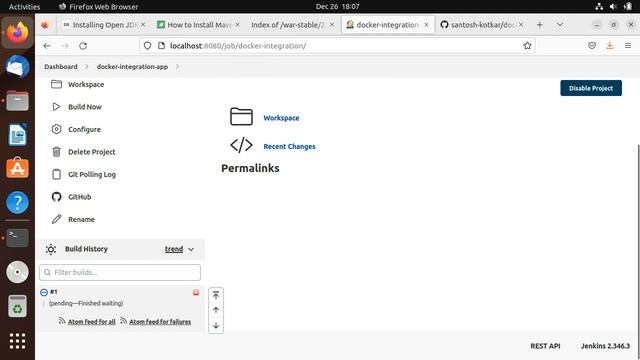The height and width of the screenshot is (360, 640).
Task: Click the large Workspace folder icon
Action: click(x=241, y=117)
